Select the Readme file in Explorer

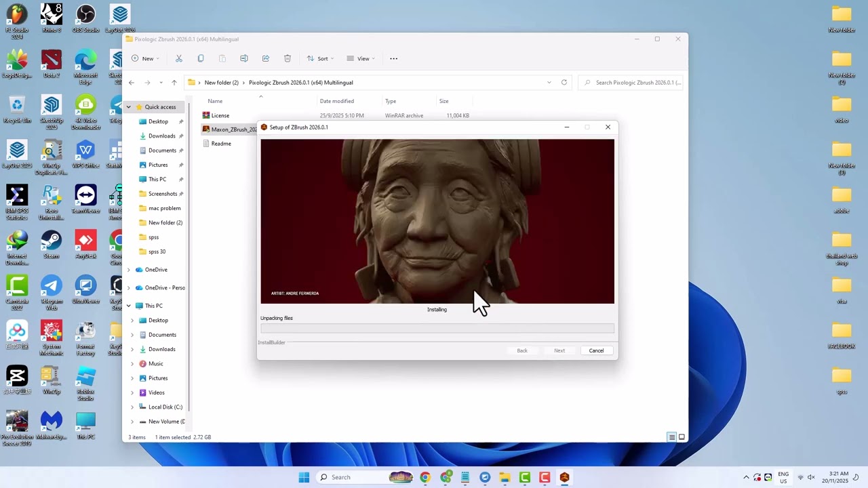pyautogui.click(x=220, y=144)
